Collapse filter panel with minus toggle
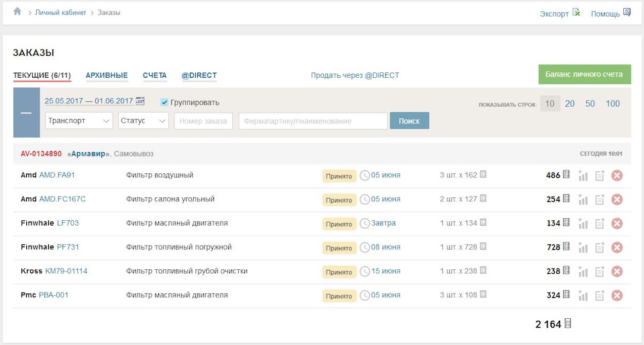 (x=26, y=113)
